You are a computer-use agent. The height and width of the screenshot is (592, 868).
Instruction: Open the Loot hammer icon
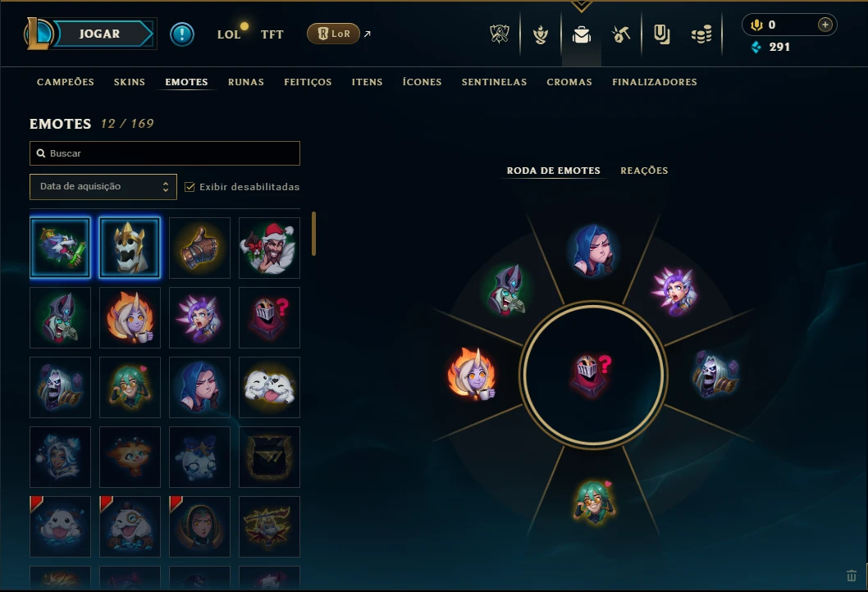[x=621, y=34]
